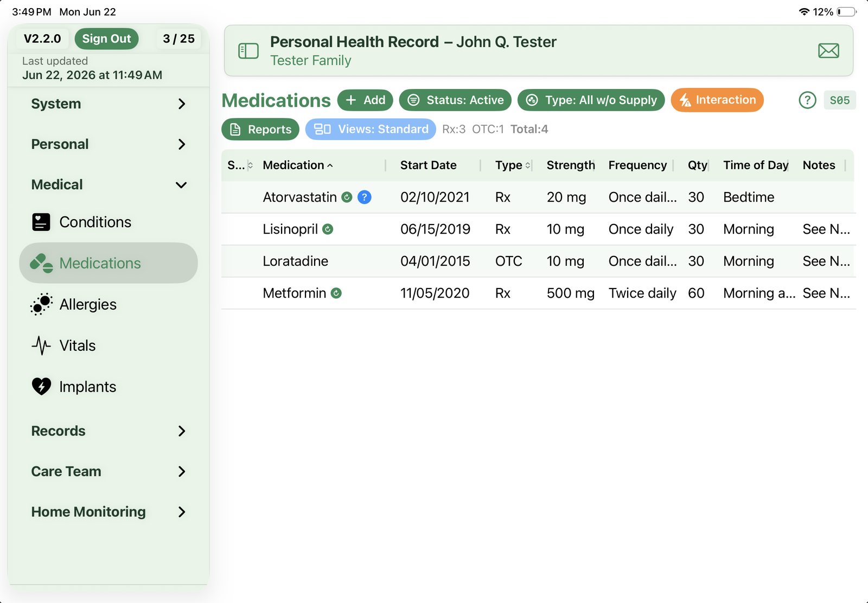This screenshot has height=603, width=868.
Task: Tap the blue info badge beside Atorvastatin
Action: click(x=365, y=197)
